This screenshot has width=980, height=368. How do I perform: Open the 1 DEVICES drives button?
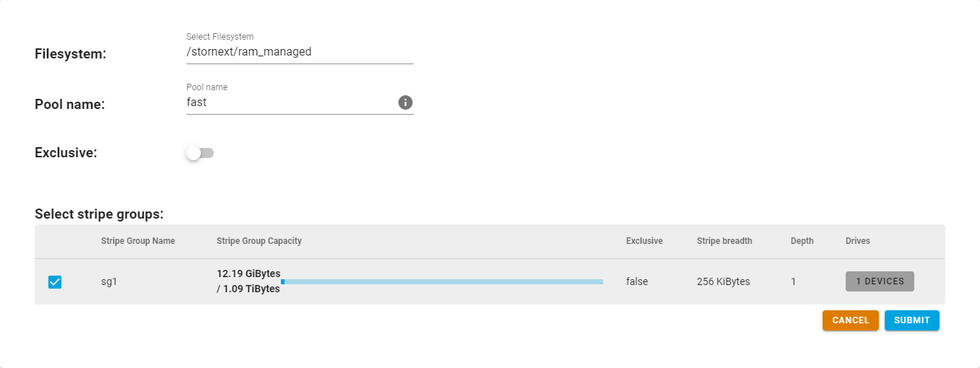click(x=880, y=281)
